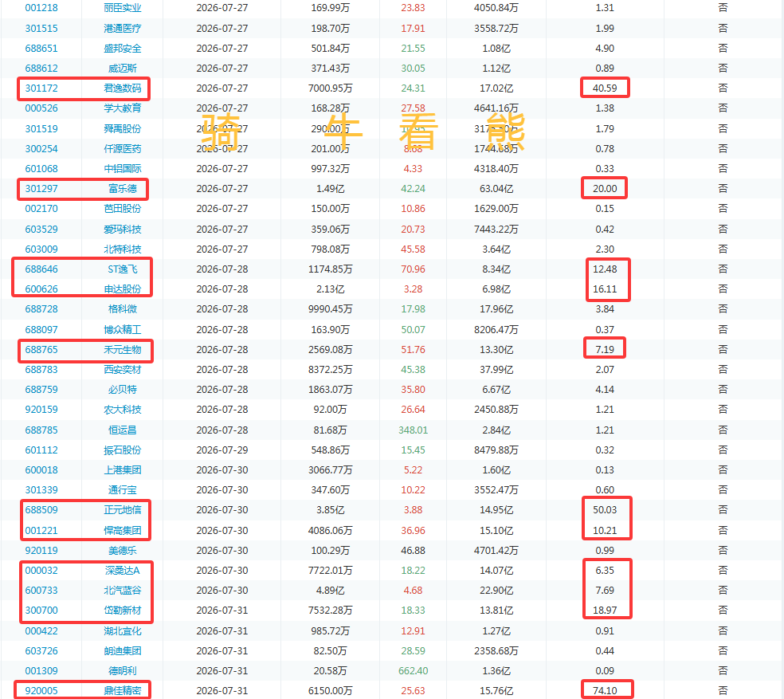Screen dimensions: 784x699
Task: Open stock code 301172 link
Action: (41, 88)
